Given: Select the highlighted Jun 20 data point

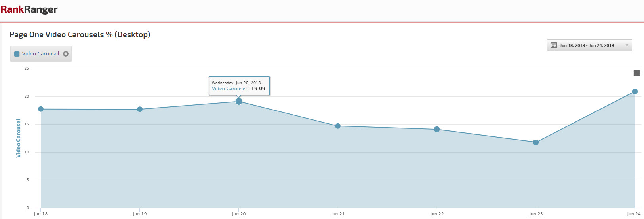Looking at the screenshot, I should (x=239, y=102).
